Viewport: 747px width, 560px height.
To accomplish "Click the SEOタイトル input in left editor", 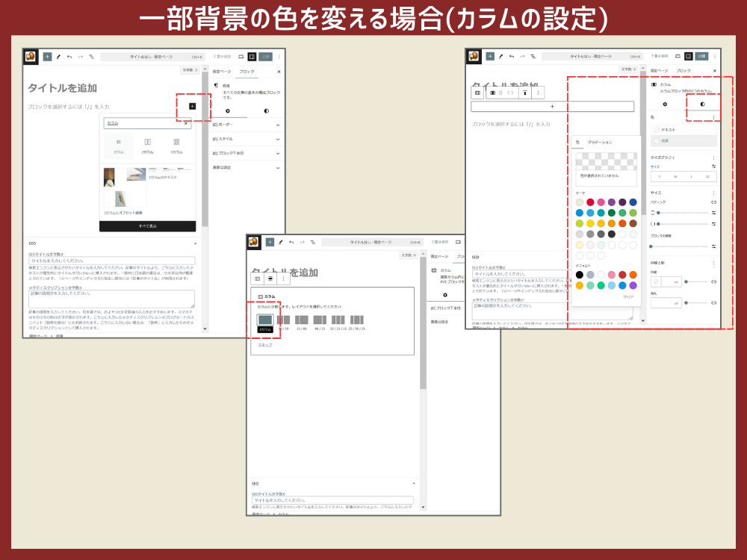I will (112, 261).
